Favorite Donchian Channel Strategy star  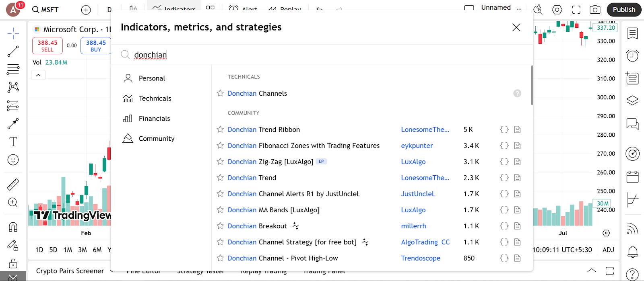[220, 242]
